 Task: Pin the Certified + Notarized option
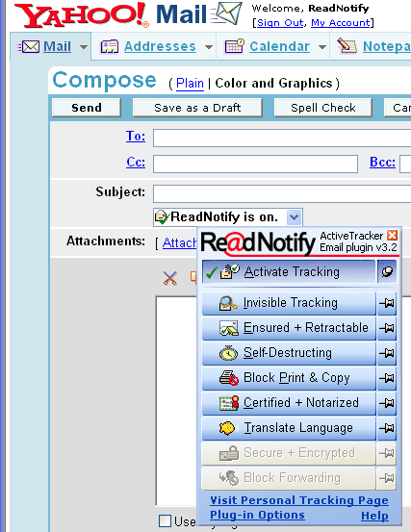387,403
